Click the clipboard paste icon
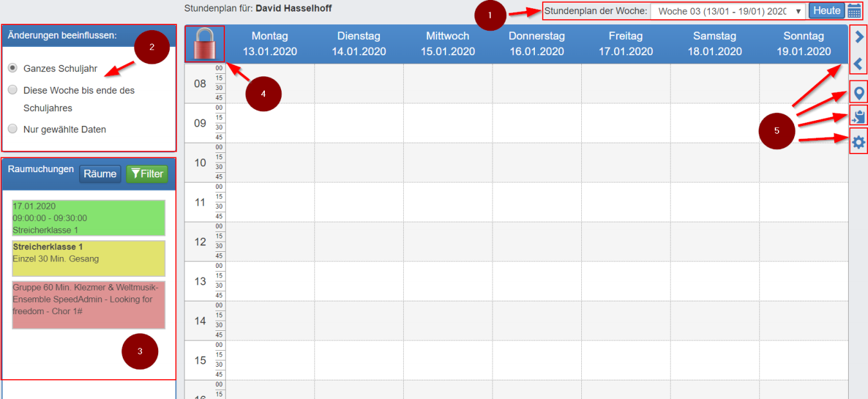 coord(858,116)
